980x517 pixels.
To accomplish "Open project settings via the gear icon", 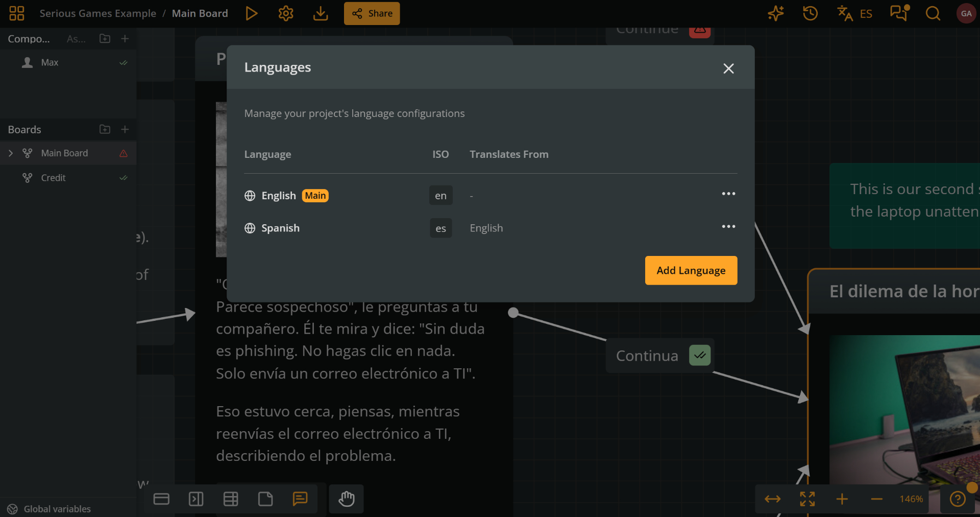I will [x=286, y=13].
